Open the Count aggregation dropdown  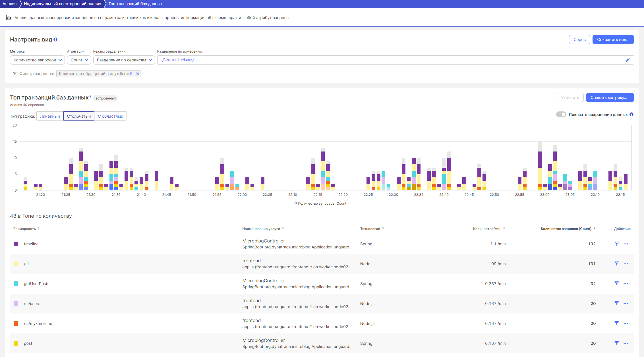[x=79, y=60]
